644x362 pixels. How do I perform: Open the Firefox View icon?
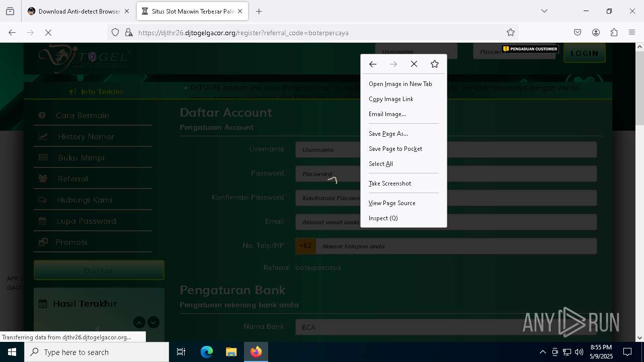tap(10, 11)
